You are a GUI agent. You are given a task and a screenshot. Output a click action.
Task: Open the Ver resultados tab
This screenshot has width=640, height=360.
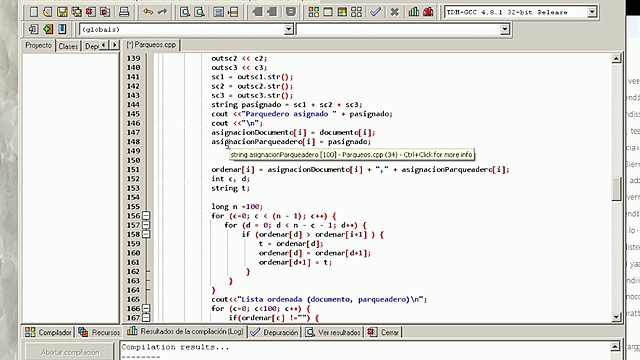pyautogui.click(x=333, y=332)
